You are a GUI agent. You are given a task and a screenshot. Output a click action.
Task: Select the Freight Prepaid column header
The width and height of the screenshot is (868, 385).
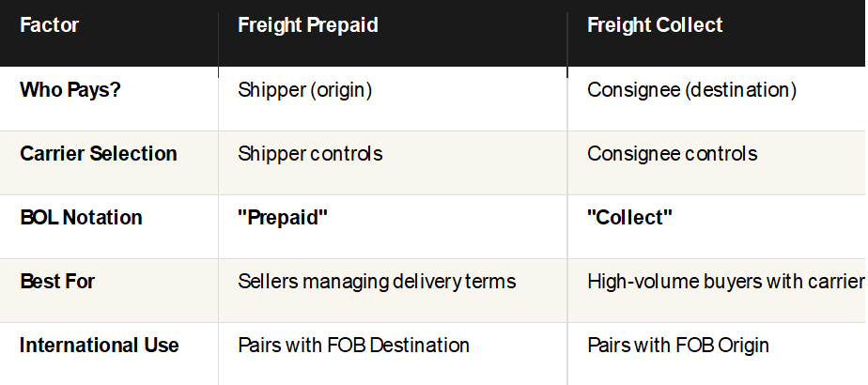[308, 25]
